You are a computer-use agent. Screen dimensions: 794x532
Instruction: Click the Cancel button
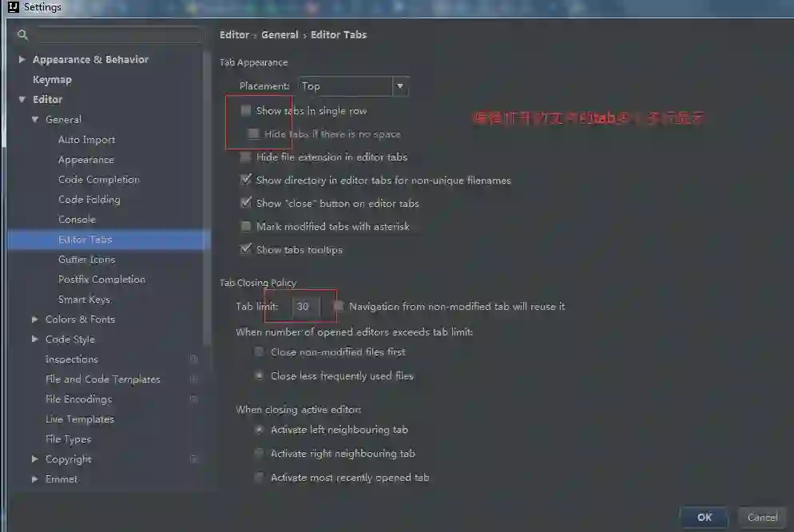[x=762, y=518]
